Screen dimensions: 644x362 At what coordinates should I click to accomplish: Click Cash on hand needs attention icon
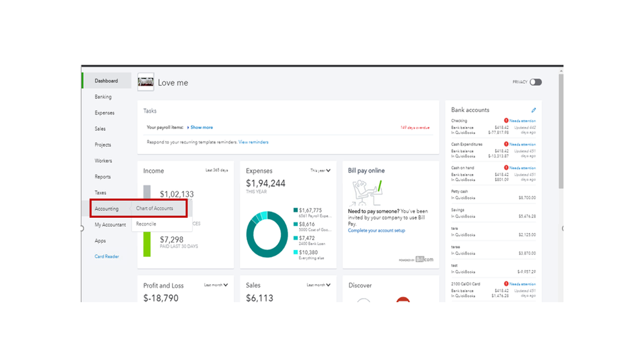[506, 167]
